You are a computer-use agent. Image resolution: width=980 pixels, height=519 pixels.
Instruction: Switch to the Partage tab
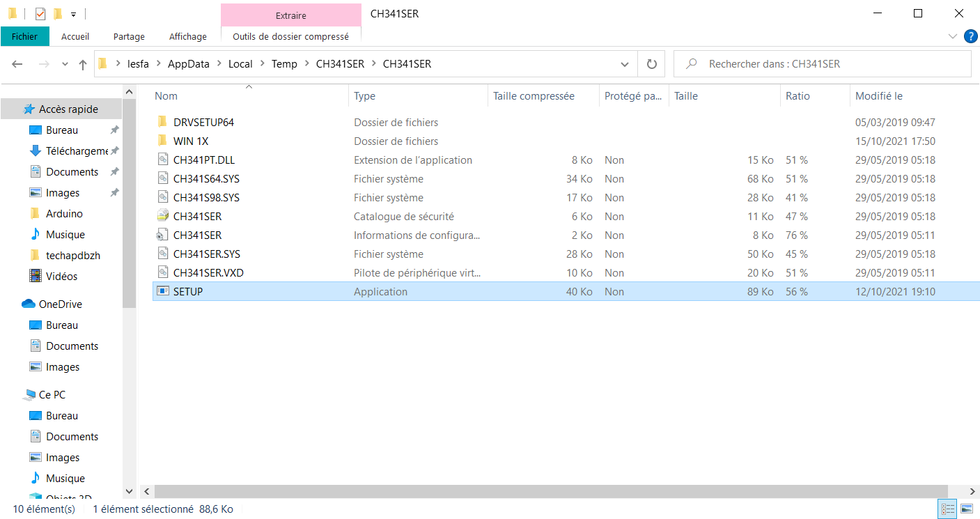coord(129,36)
